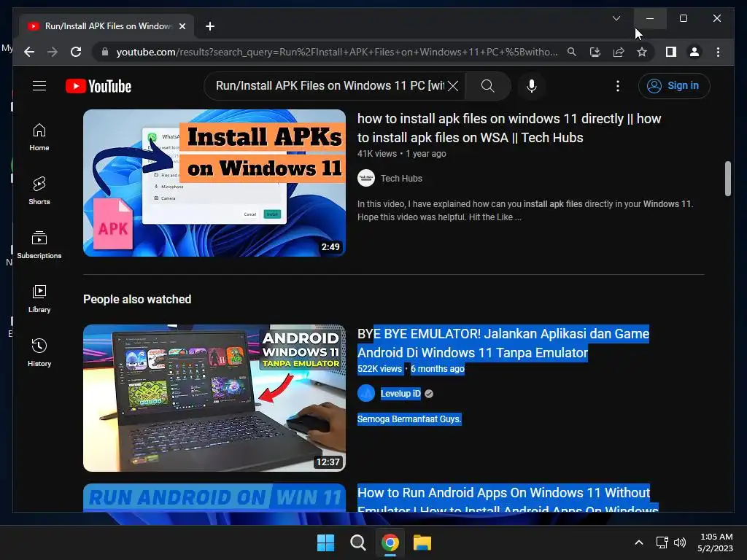Click the YouTube search input field
This screenshot has width=747, height=560.
click(x=329, y=86)
